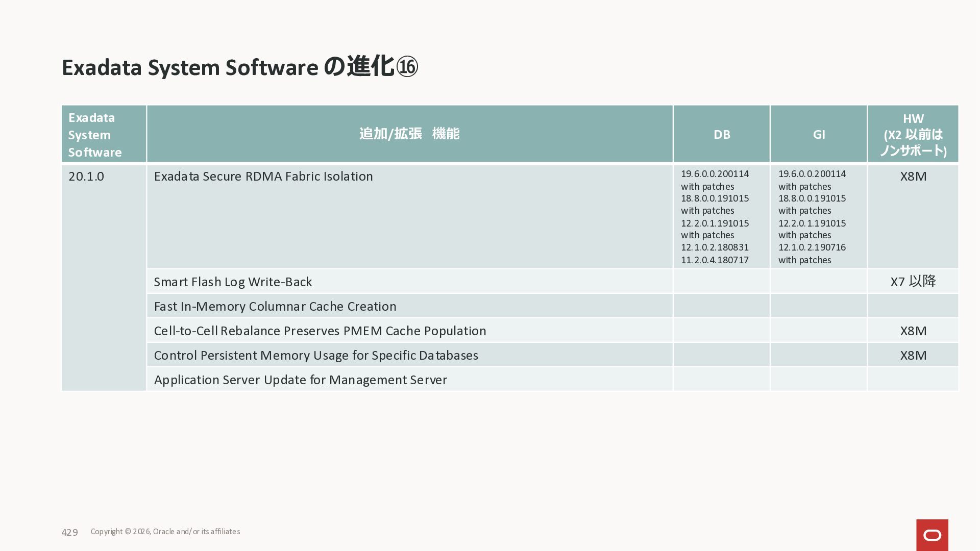
Task: Click the red Oracle logo icon
Action: click(x=932, y=535)
